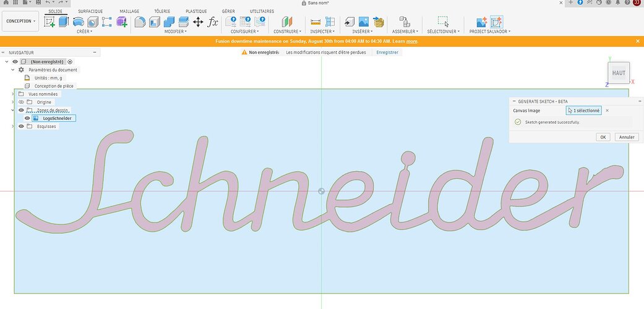Click the third Configurer toolbar icon
Viewport: 644px width, 309px height.
[260, 22]
